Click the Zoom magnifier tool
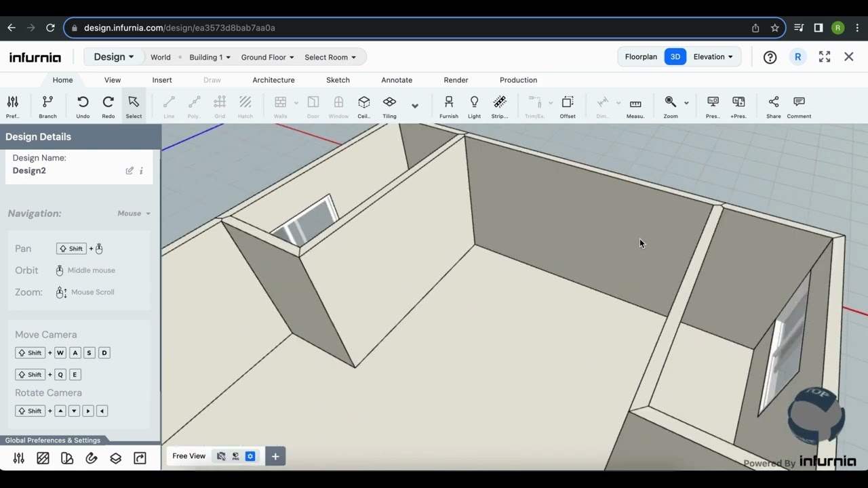Viewport: 868px width, 488px height. (x=671, y=106)
